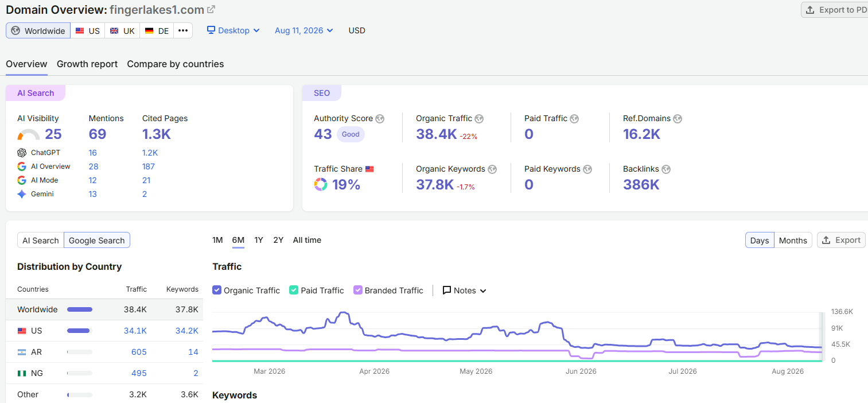
Task: Open the US traffic value 34.1K link
Action: point(135,331)
